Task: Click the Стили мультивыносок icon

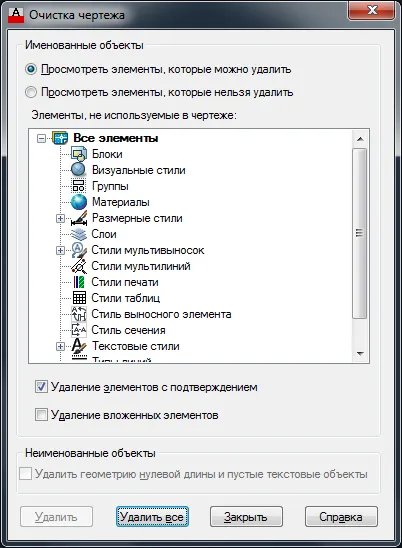Action: [x=79, y=250]
